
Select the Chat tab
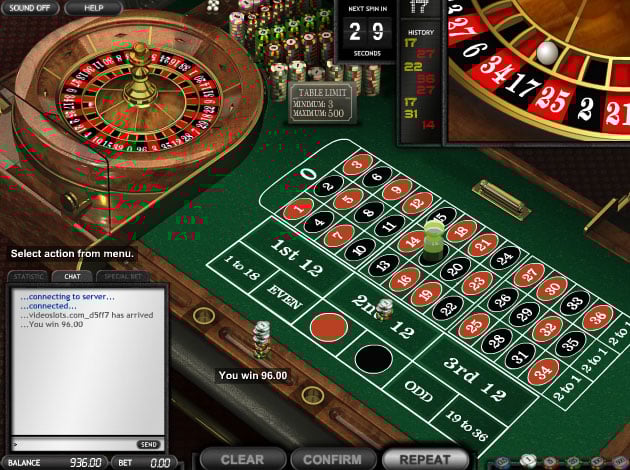[72, 276]
